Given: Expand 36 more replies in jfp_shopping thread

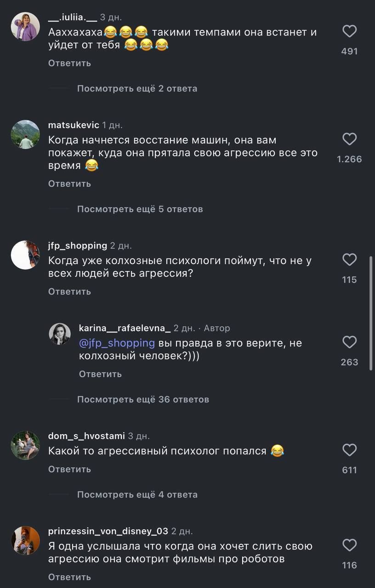Looking at the screenshot, I should tap(143, 399).
